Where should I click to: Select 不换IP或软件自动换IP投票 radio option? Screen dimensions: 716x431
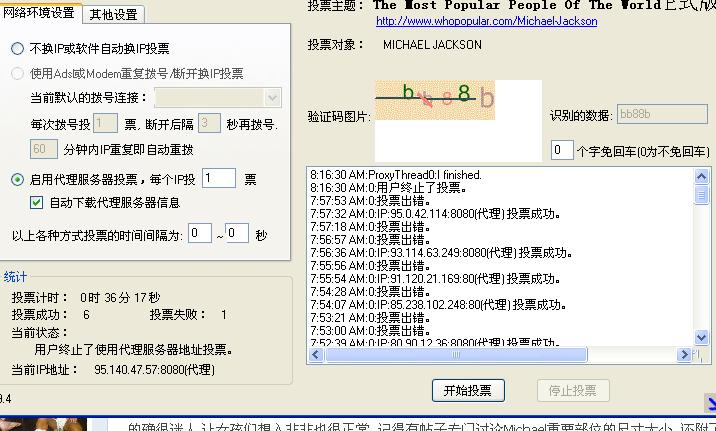[x=18, y=49]
